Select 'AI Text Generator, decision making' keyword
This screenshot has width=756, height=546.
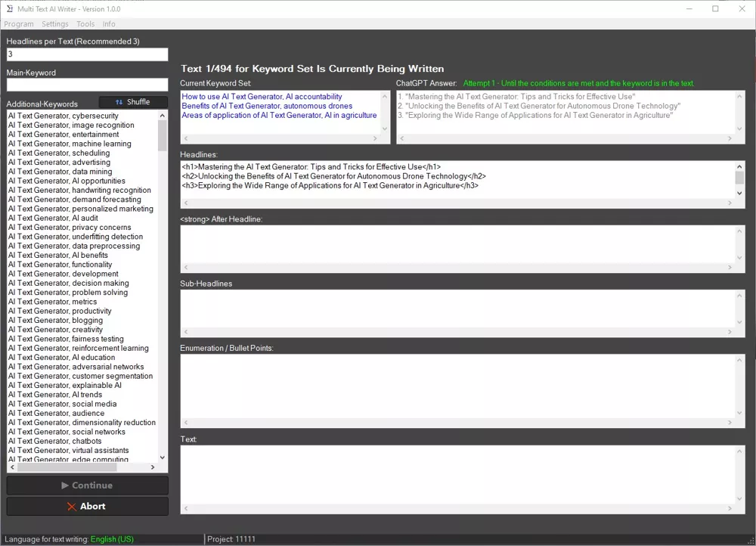pyautogui.click(x=69, y=283)
